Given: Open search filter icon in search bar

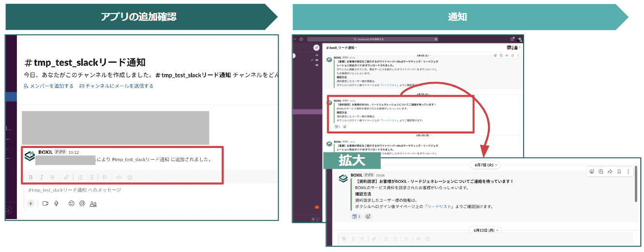Looking at the screenshot, I should (x=436, y=39).
